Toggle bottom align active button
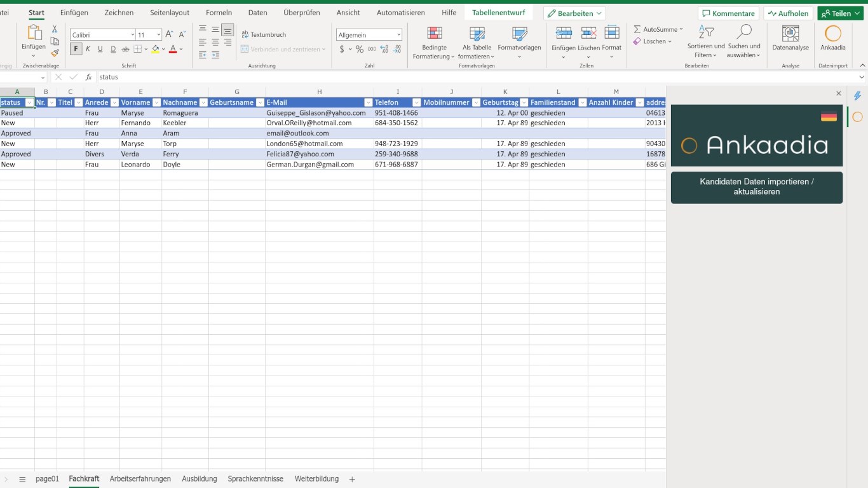This screenshot has height=488, width=868. click(x=227, y=29)
